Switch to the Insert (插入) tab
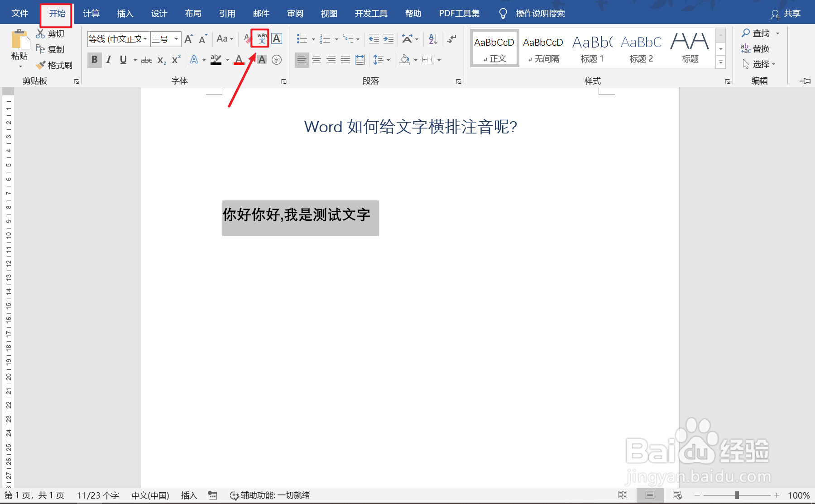815x504 pixels. [x=125, y=14]
